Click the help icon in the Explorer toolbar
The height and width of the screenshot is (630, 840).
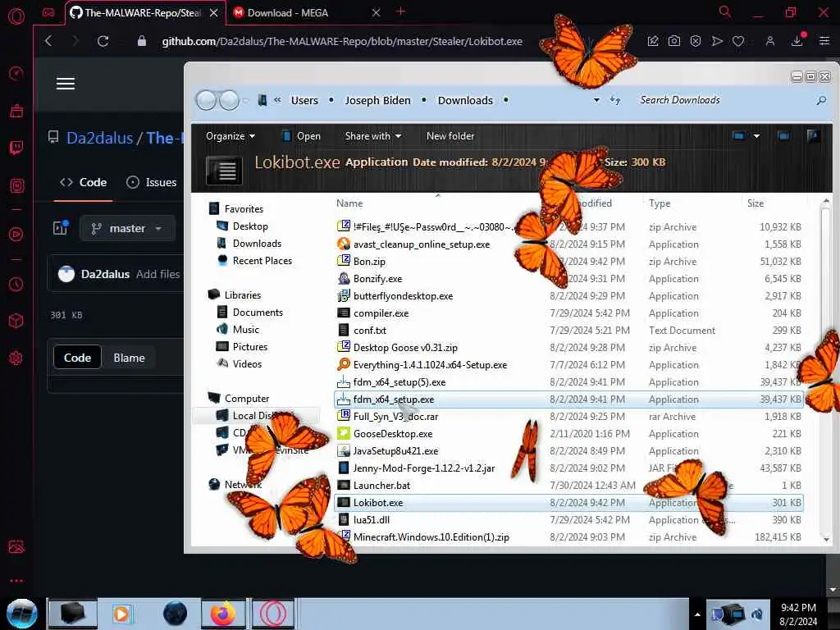[x=813, y=136]
